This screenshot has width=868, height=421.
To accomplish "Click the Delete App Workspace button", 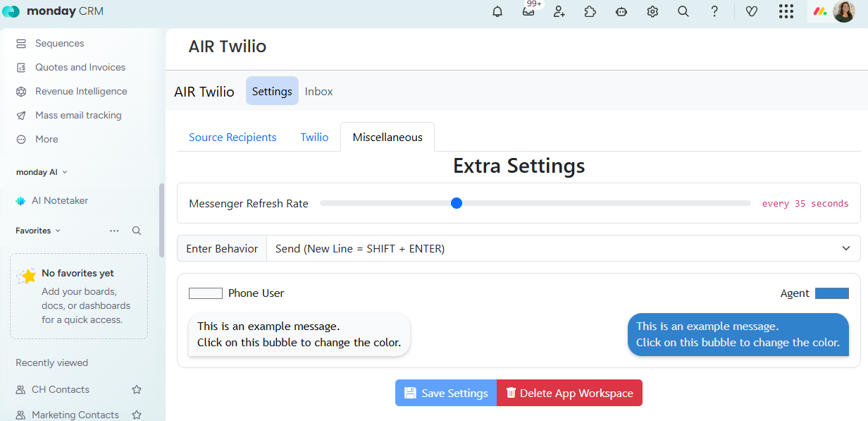I will point(569,393).
